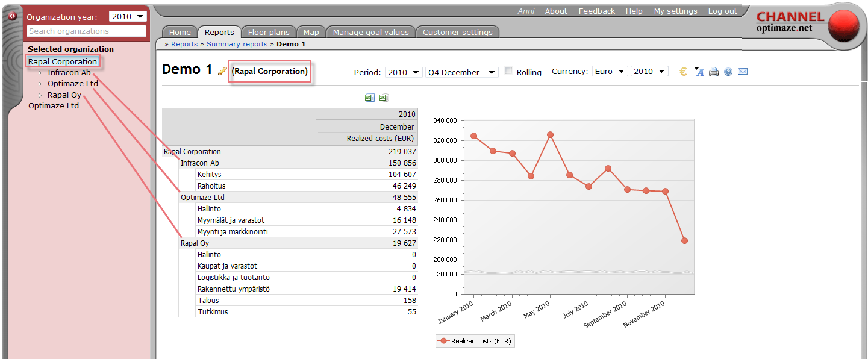Viewport: 868px width, 359px height.
Task: Open the Organization year dropdown
Action: pos(128,17)
